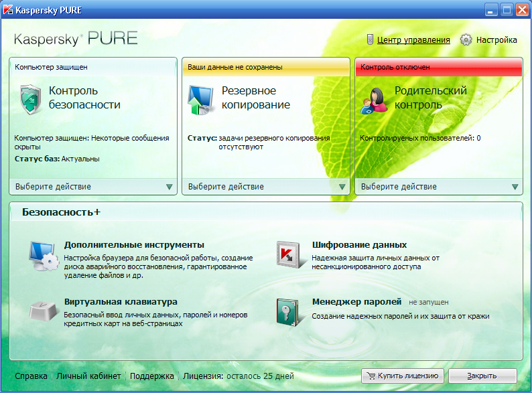532x393 pixels.
Task: Open Настройка settings
Action: pyautogui.click(x=496, y=40)
